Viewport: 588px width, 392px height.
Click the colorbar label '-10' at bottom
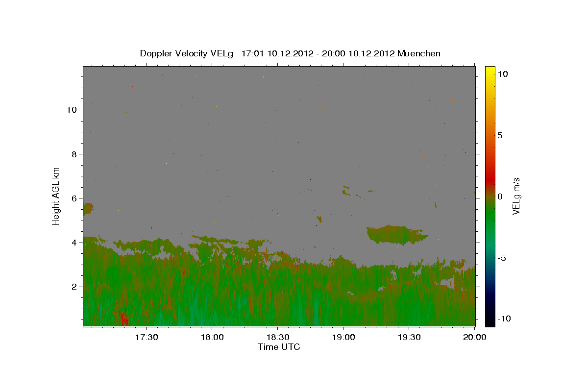504,319
